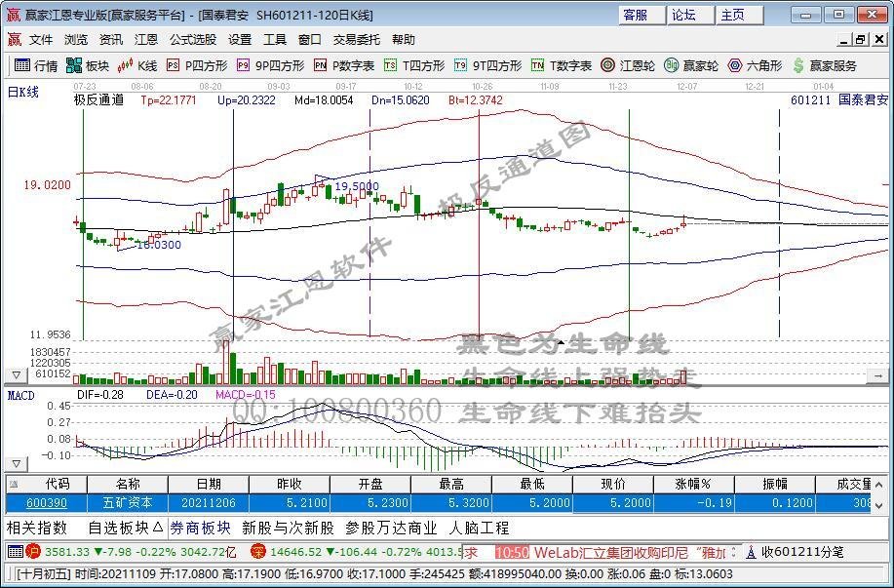Open the T四方形 tool
894x588 pixels.
(414, 65)
